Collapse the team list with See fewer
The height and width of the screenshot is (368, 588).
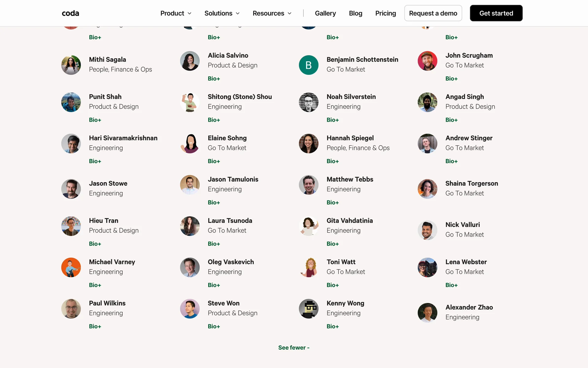[x=294, y=347]
